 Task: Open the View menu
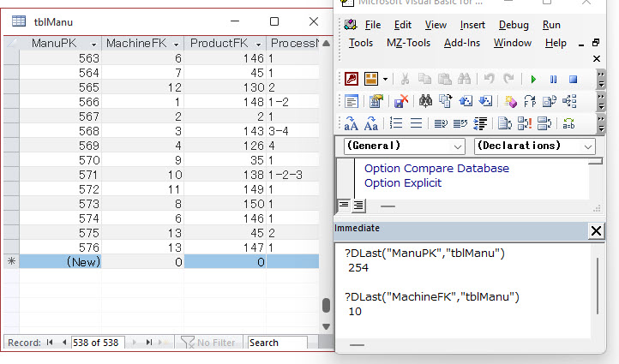point(436,25)
